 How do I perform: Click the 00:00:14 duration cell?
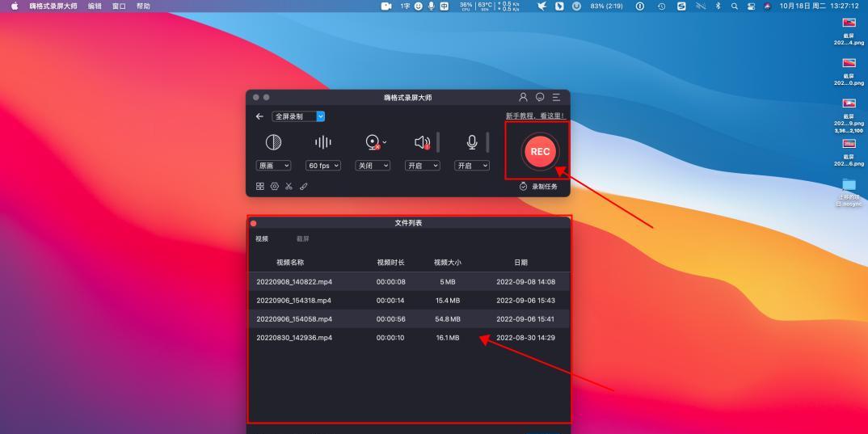(x=391, y=301)
